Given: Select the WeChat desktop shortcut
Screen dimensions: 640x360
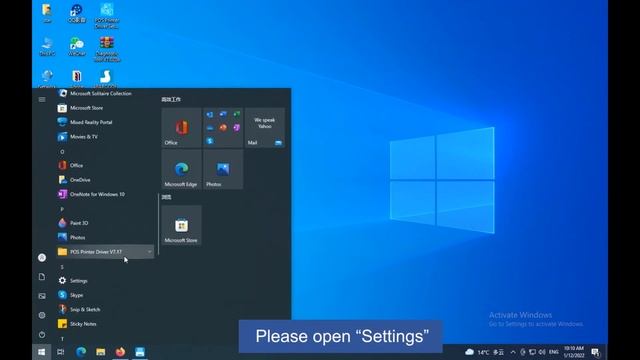Looking at the screenshot, I should [77, 47].
